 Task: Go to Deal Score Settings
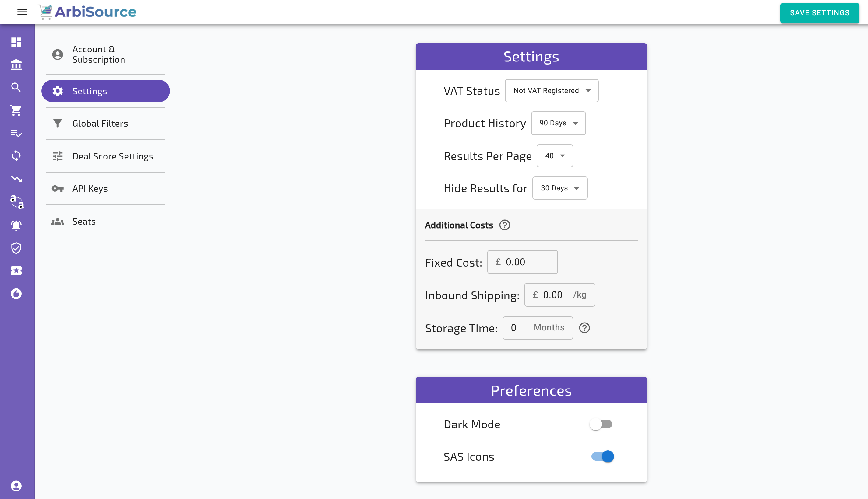click(x=106, y=156)
